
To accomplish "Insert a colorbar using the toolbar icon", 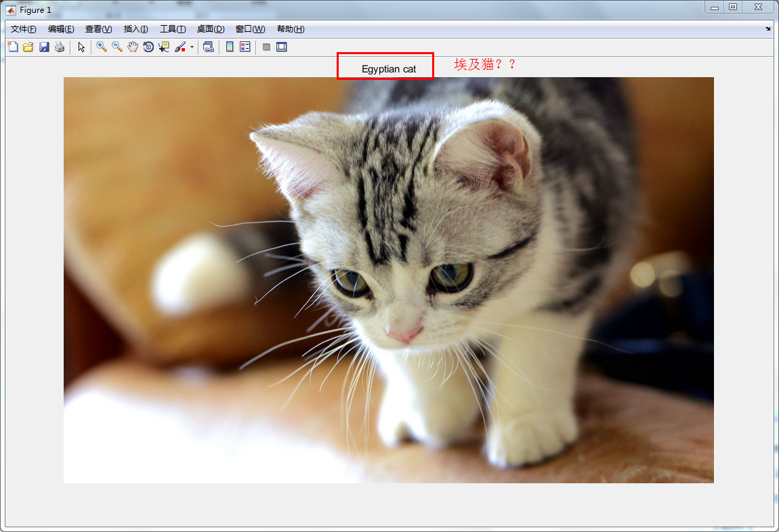I will 230,47.
